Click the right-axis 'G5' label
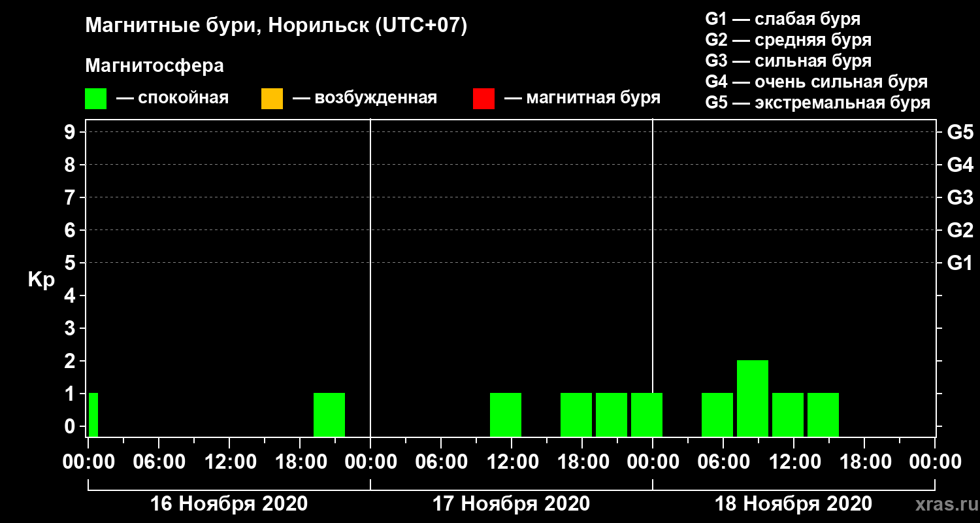 click(960, 132)
